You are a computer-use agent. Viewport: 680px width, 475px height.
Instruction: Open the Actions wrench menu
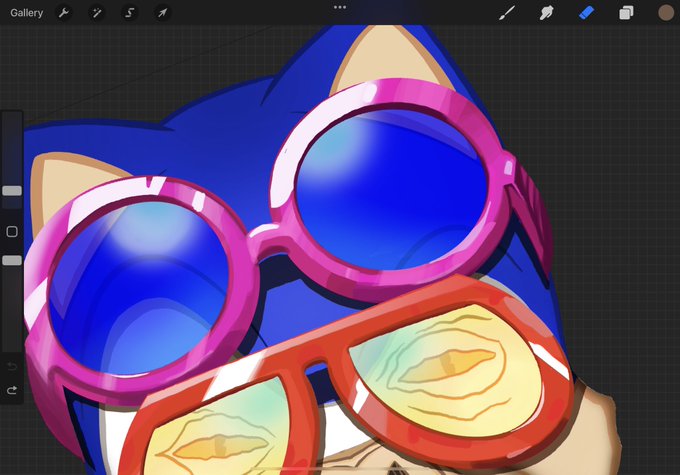pyautogui.click(x=64, y=13)
